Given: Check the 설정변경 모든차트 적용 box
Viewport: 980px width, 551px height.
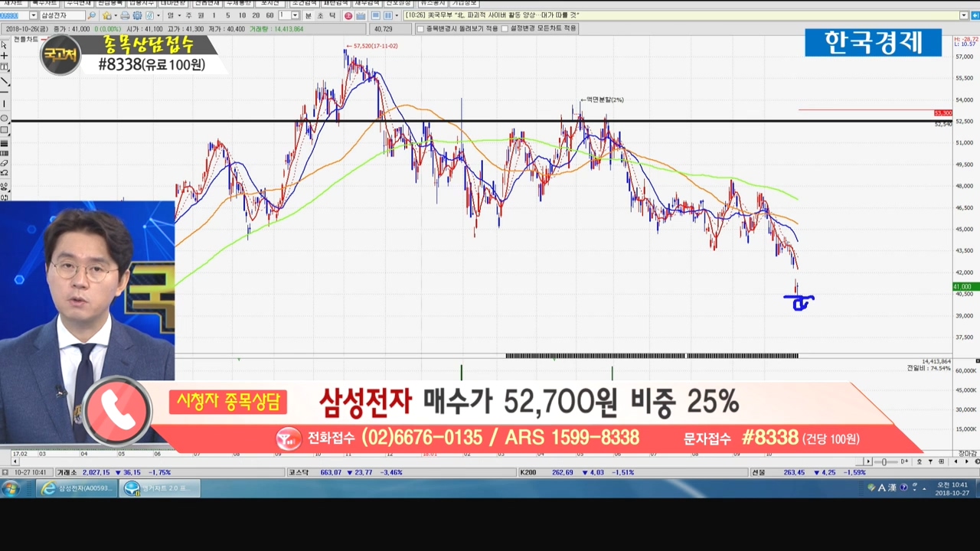Looking at the screenshot, I should pyautogui.click(x=505, y=29).
